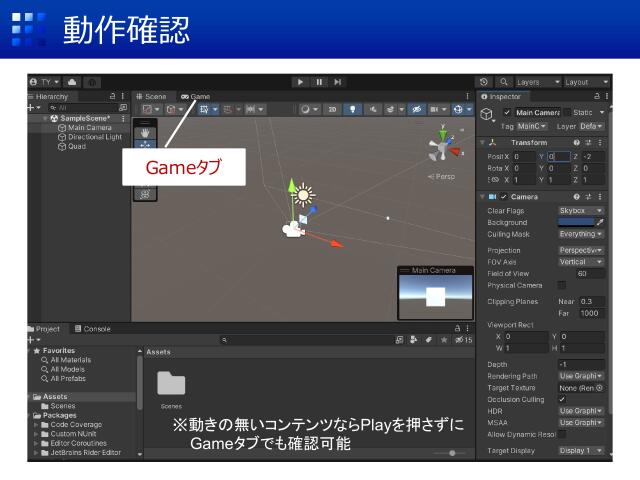Enable the Physical Camera checkbox

tap(562, 285)
